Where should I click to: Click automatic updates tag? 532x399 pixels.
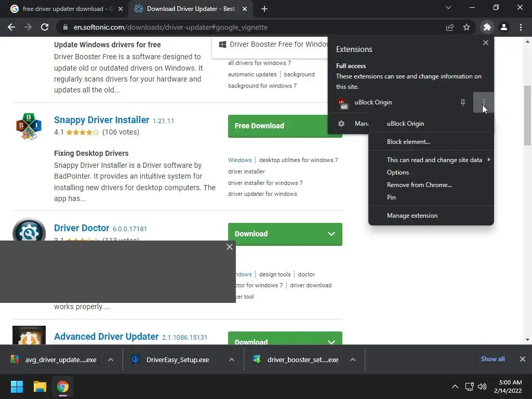(252, 74)
